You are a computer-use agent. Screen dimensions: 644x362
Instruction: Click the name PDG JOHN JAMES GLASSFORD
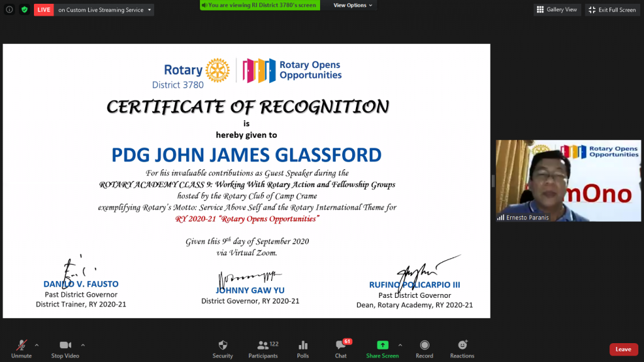pos(247,155)
